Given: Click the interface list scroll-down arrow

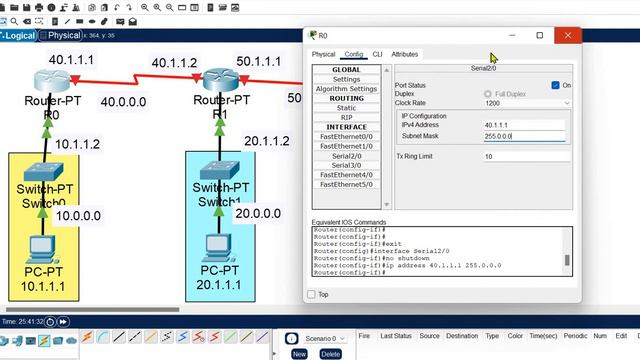Looking at the screenshot, I should click(387, 204).
